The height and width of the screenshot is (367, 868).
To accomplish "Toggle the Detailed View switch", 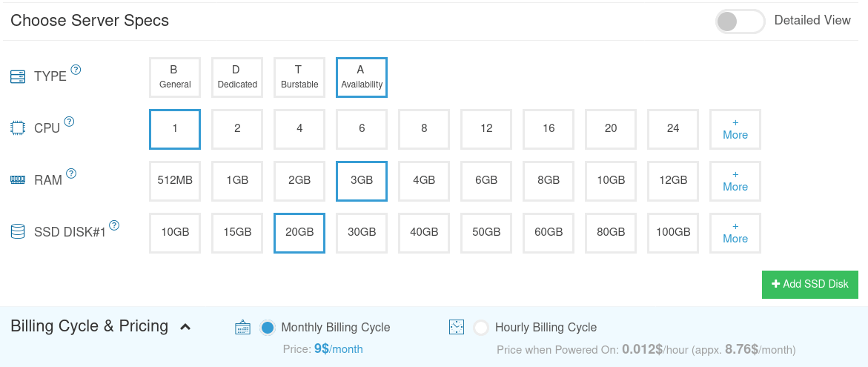I will point(739,21).
